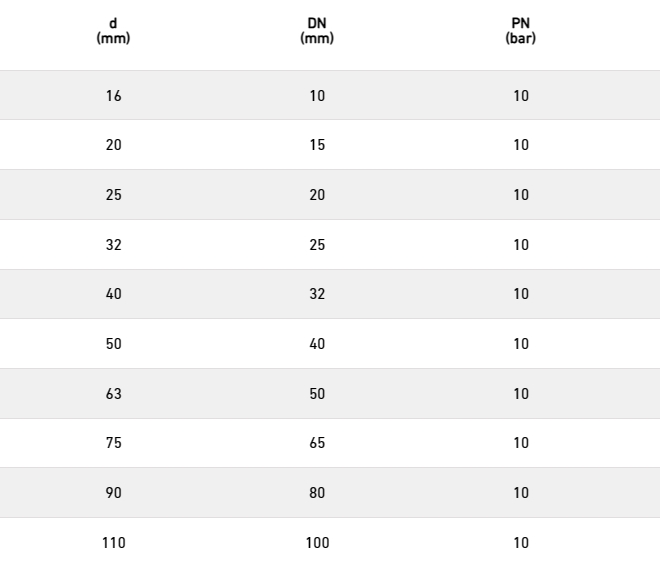This screenshot has width=660, height=562.
Task: Select the d value 50 cell
Action: pos(114,344)
